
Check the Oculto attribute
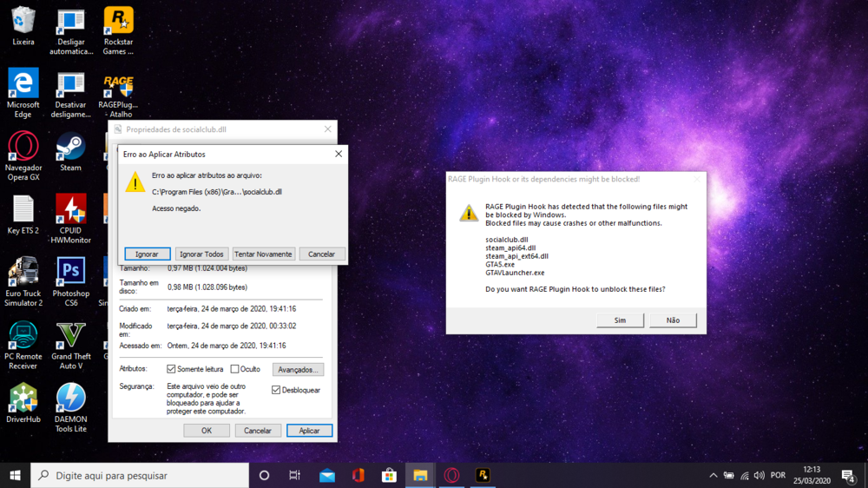click(x=234, y=369)
